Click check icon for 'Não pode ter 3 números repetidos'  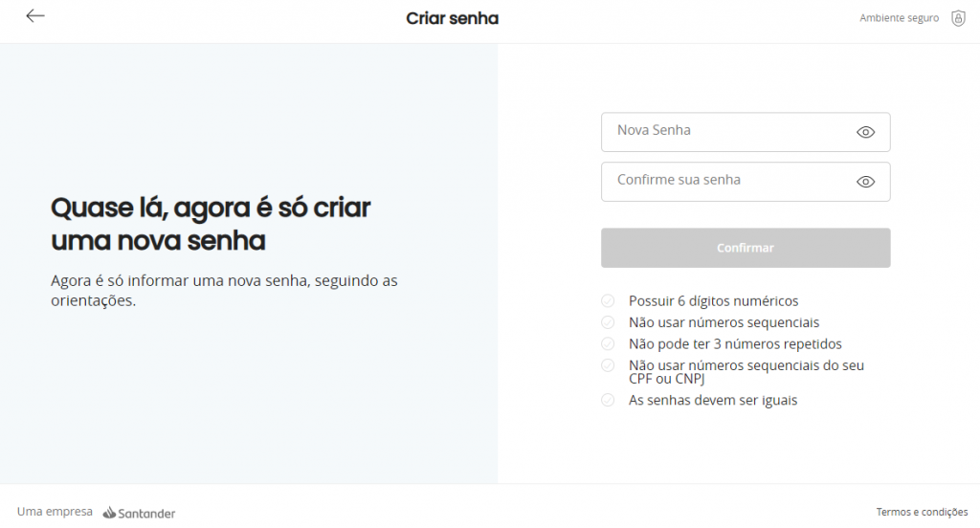608,343
